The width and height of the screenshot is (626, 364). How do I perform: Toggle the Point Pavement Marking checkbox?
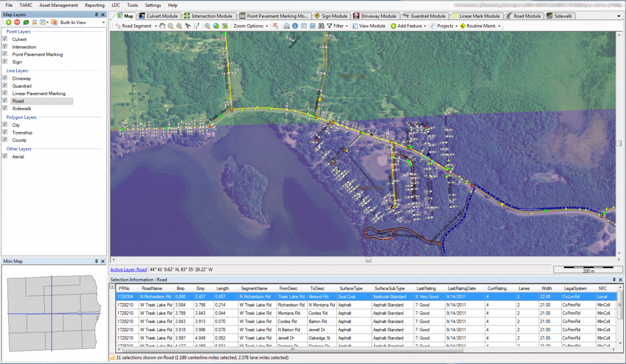(5, 54)
